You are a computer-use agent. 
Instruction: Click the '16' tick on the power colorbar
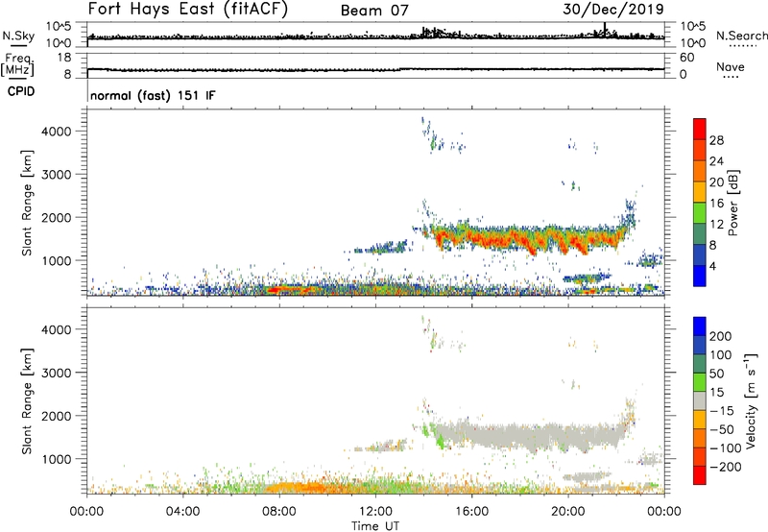[716, 204]
